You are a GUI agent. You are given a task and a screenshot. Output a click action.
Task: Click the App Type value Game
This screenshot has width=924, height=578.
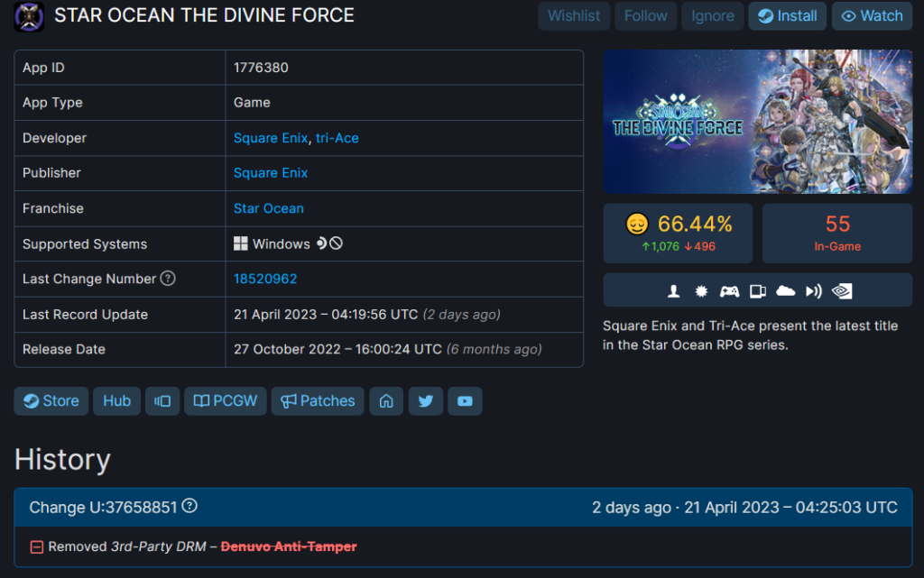tap(253, 103)
